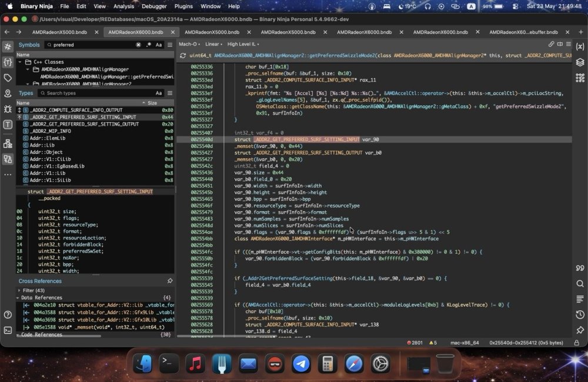Click the mac-x86_64 platform label
588x382 pixels.
point(465,343)
